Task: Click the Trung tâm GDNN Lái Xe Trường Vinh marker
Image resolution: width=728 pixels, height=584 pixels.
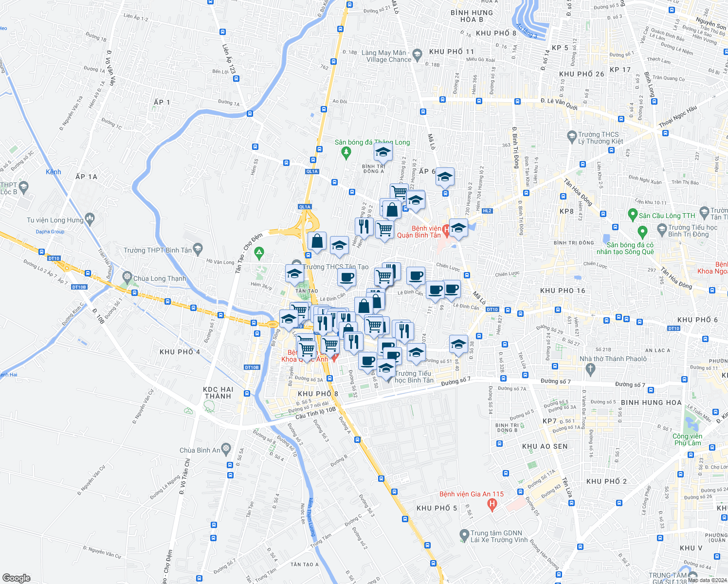Action: [465, 533]
